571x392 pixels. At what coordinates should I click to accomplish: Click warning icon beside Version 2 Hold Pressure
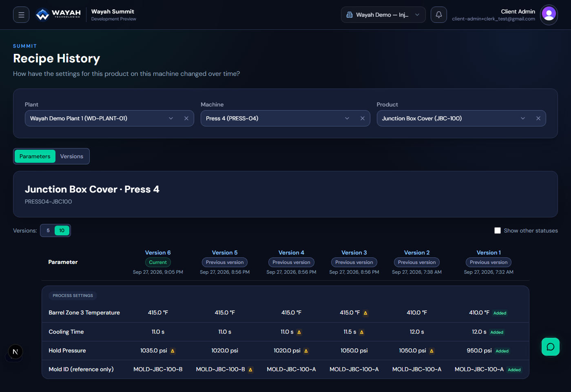(432, 351)
